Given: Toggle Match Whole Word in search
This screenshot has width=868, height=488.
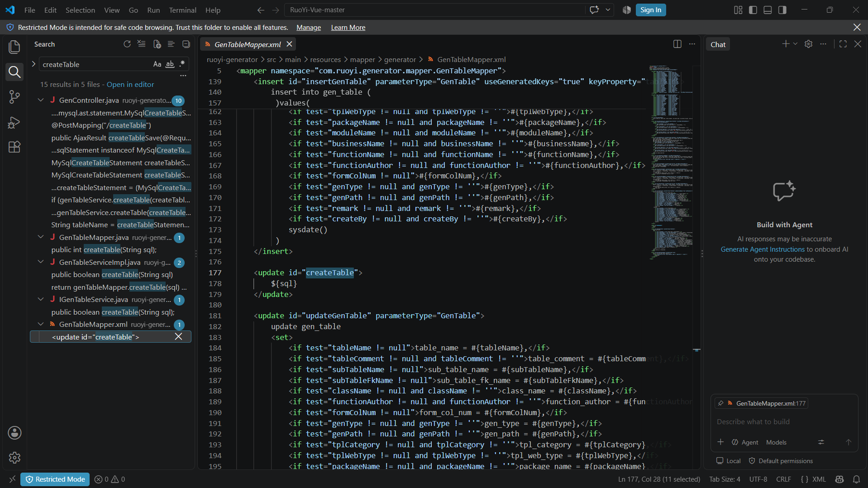Looking at the screenshot, I should coord(170,64).
